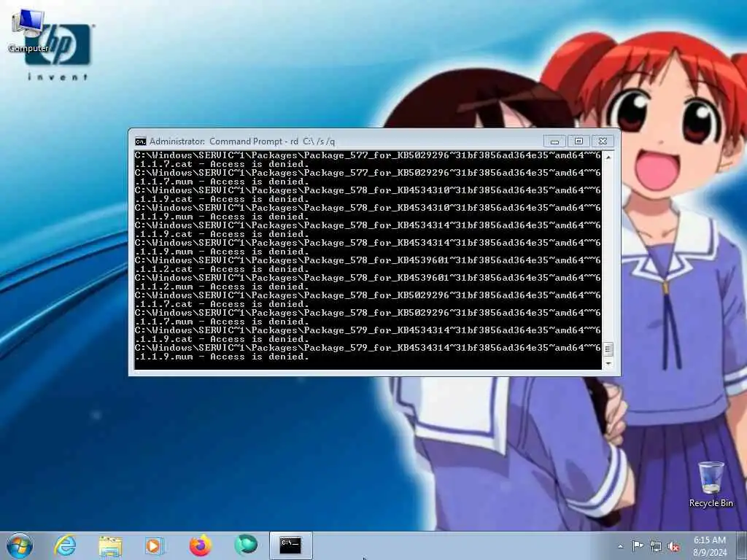Launch Firefox from the taskbar
Screen dimensions: 747x560
coord(201,545)
